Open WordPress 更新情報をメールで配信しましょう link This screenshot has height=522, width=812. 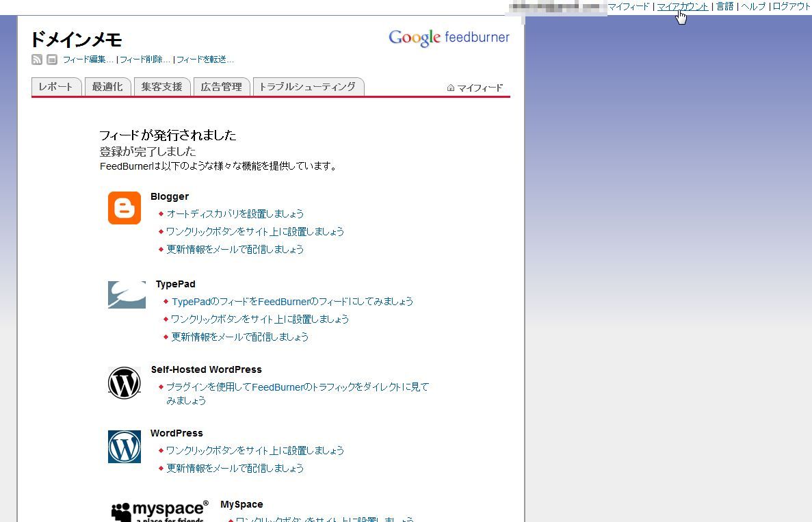click(x=235, y=468)
